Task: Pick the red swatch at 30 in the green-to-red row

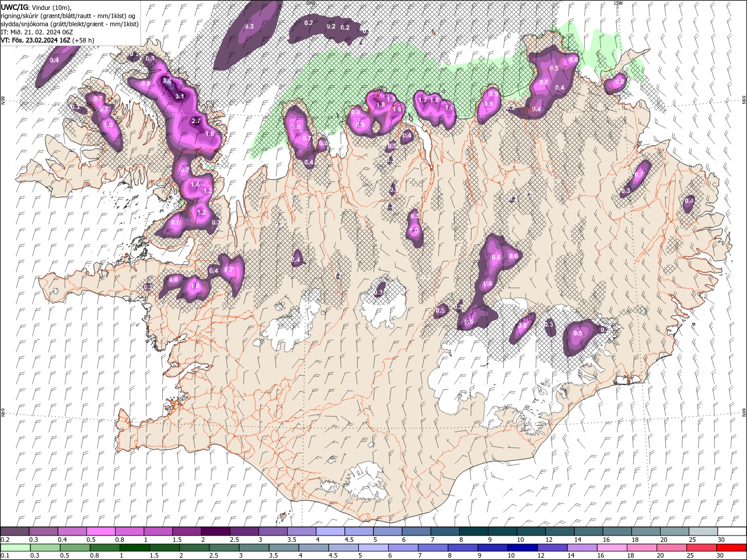Action: pyautogui.click(x=732, y=548)
